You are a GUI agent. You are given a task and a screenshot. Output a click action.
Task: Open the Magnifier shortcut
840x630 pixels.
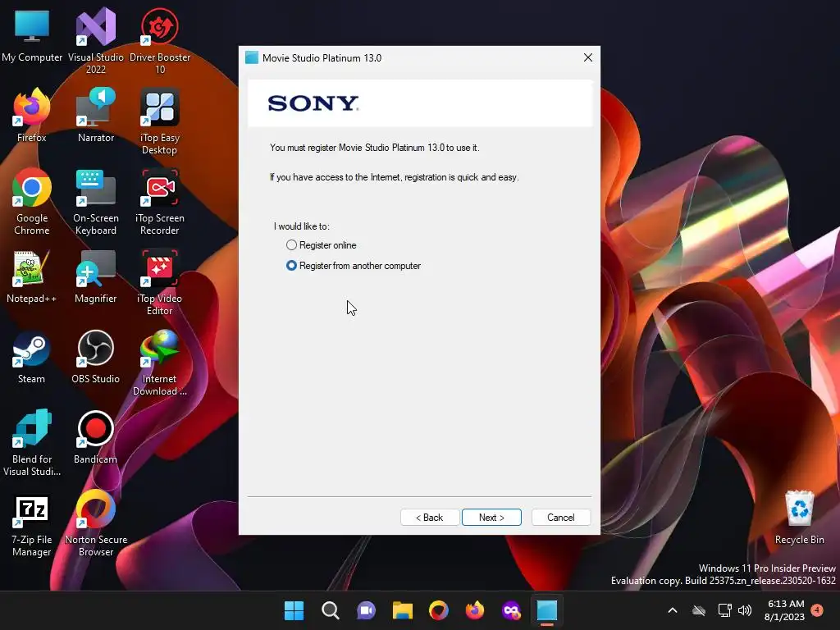(x=96, y=276)
